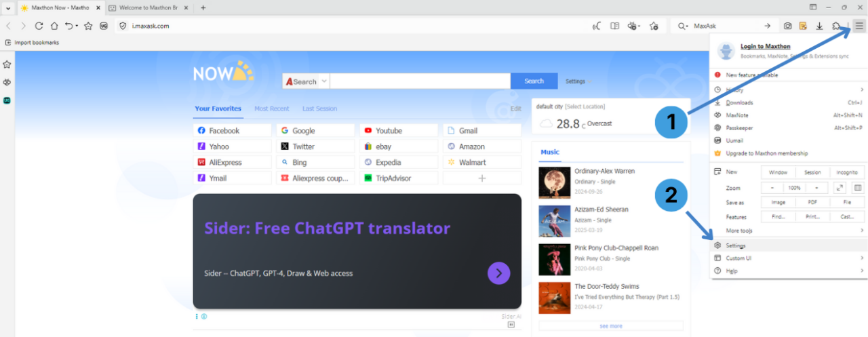Expand the tab list dropdown arrow
Screen dimensions: 868x337
pyautogui.click(x=7, y=7)
